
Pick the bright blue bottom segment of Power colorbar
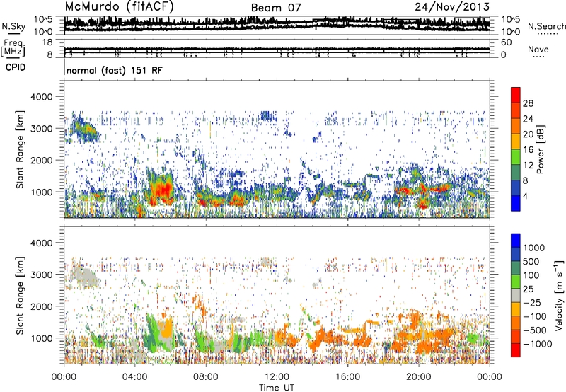[x=516, y=203]
